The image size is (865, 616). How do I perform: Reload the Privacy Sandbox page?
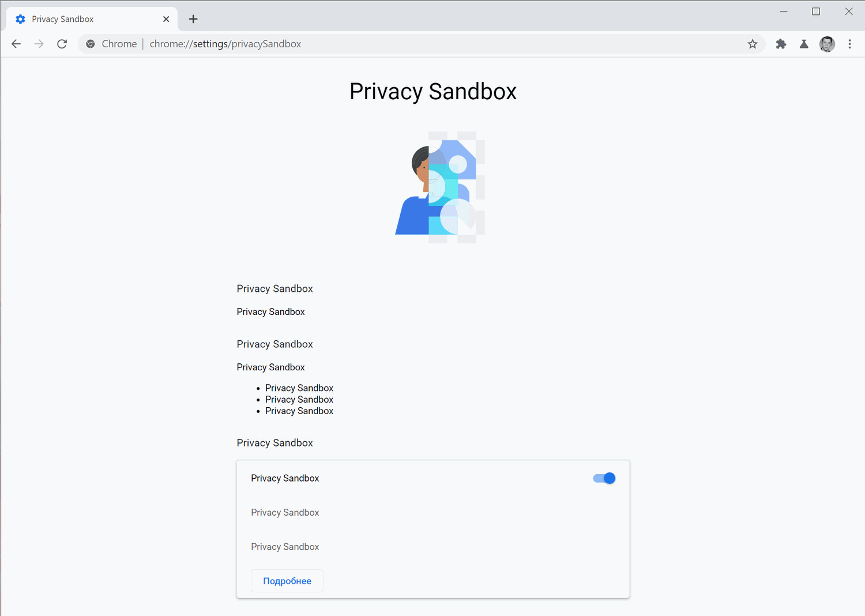(x=62, y=44)
